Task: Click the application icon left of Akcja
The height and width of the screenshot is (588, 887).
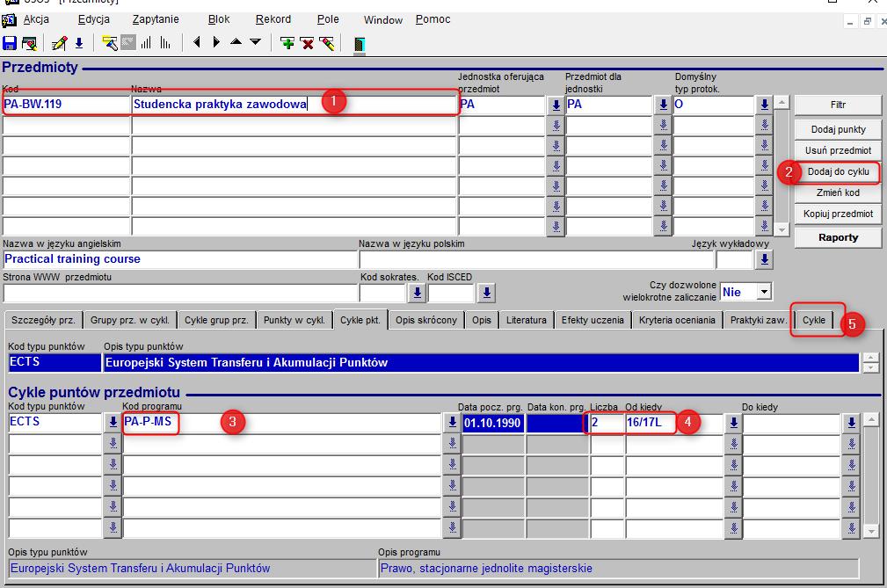Action: 9,20
